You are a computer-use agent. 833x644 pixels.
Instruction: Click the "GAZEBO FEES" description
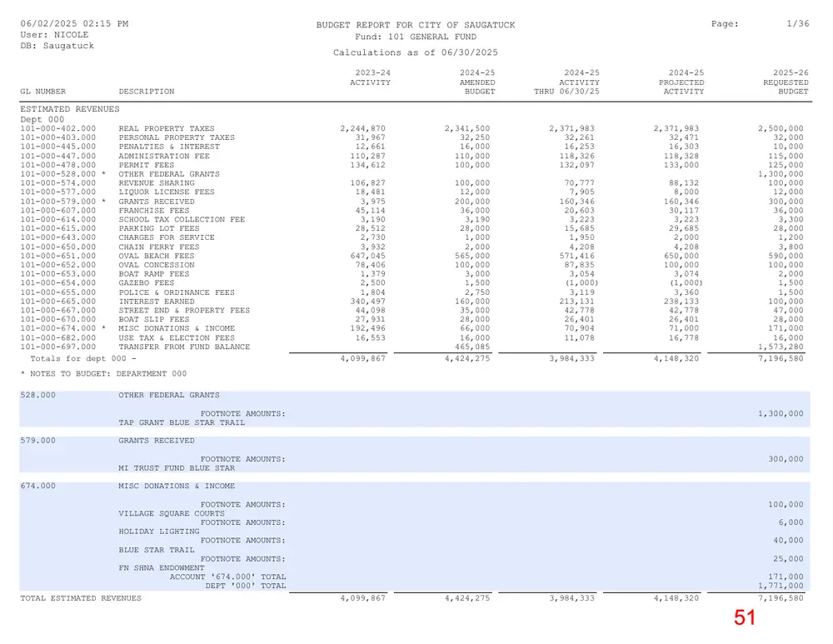(147, 283)
